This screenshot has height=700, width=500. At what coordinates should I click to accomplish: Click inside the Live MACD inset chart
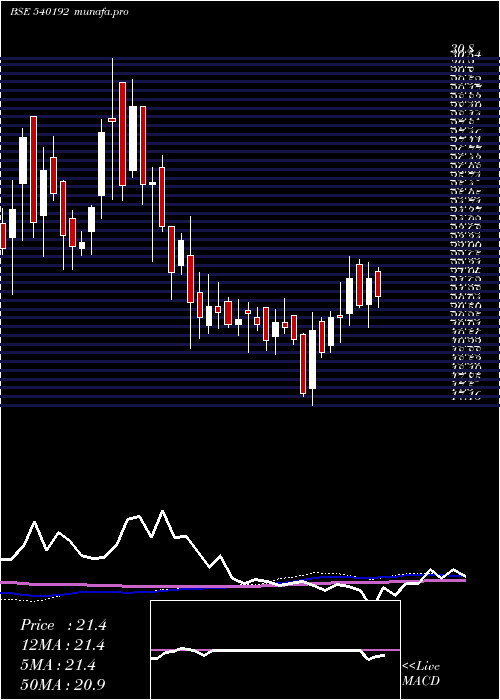[x=275, y=650]
